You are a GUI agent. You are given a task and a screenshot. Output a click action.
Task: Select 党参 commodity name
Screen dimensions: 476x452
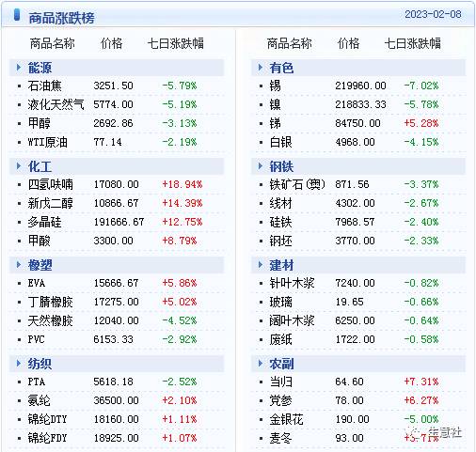coord(280,400)
